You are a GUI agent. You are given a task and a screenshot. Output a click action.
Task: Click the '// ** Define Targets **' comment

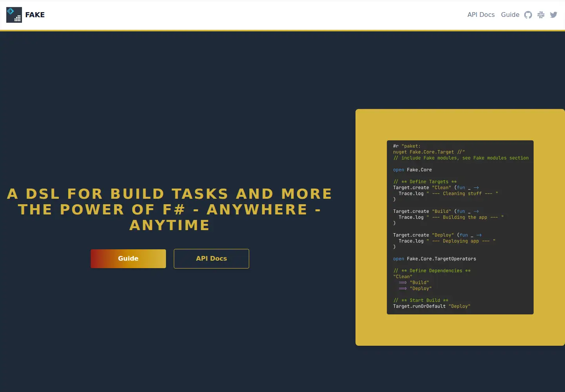coord(425,181)
